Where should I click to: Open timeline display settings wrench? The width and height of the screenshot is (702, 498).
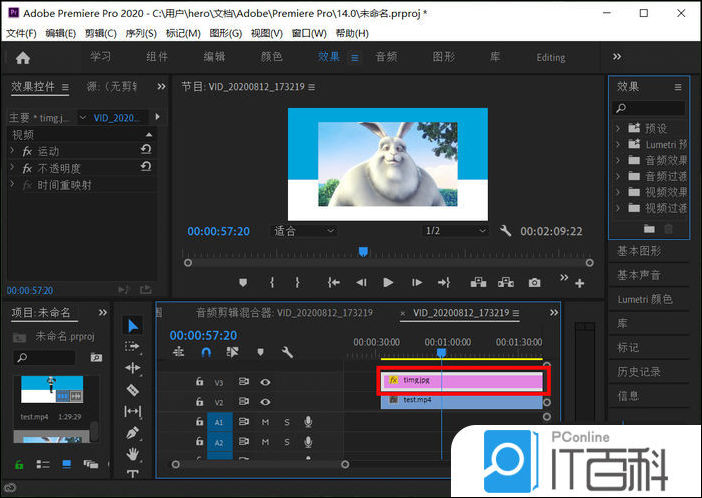[287, 352]
